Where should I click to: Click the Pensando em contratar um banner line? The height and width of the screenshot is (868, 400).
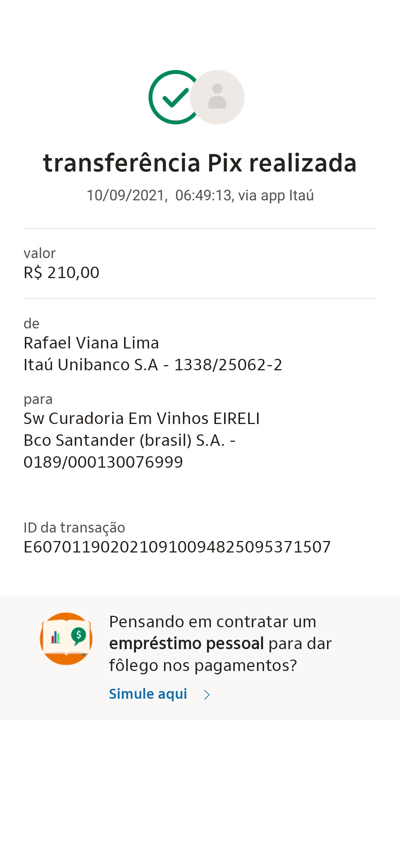tap(213, 622)
